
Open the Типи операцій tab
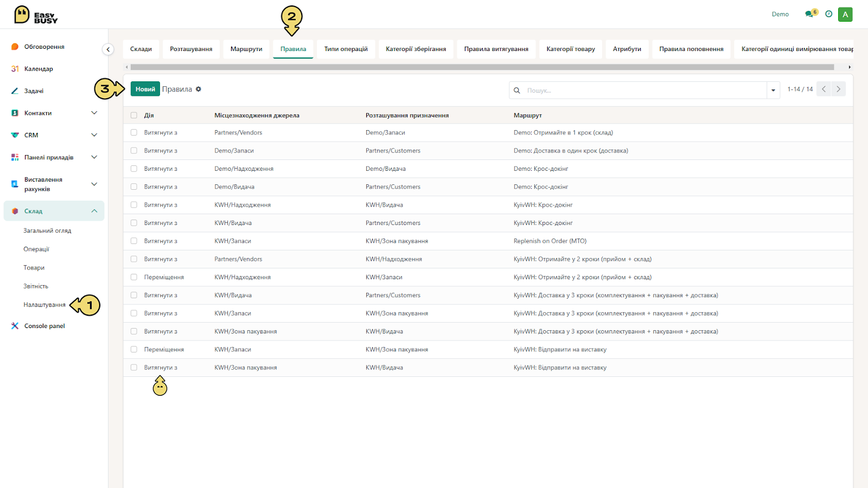pos(346,49)
